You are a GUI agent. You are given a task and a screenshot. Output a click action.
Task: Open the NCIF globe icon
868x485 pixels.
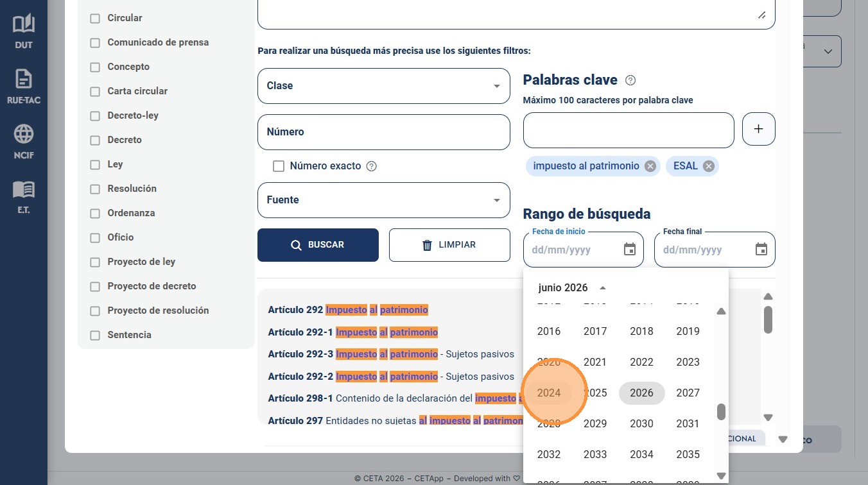(24, 134)
